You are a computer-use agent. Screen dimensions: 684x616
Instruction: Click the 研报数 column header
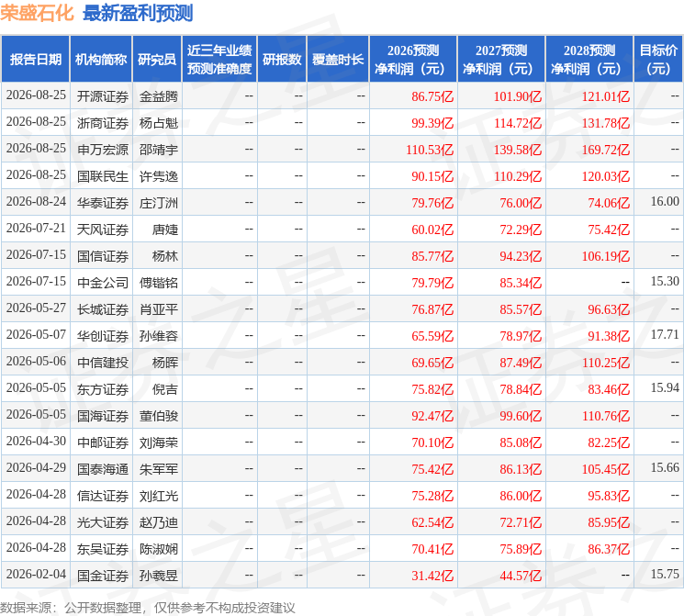[x=282, y=60]
